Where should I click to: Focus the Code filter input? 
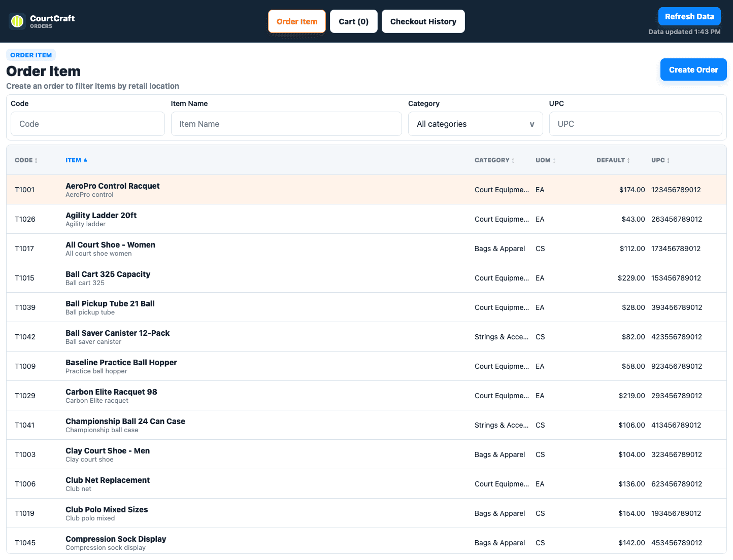pos(88,124)
